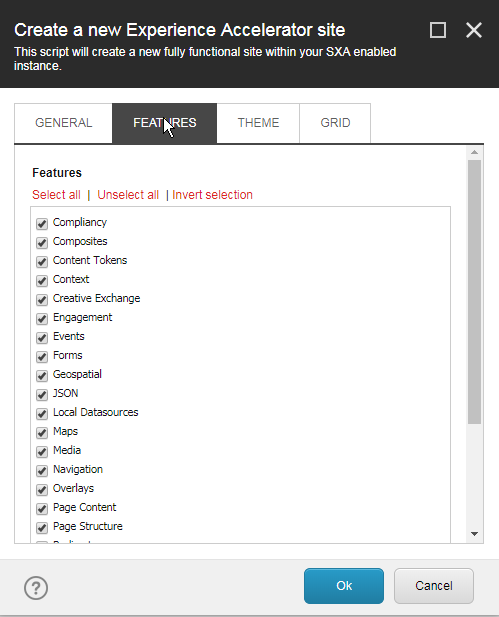Toggle the Content Tokens checkbox

tap(42, 261)
